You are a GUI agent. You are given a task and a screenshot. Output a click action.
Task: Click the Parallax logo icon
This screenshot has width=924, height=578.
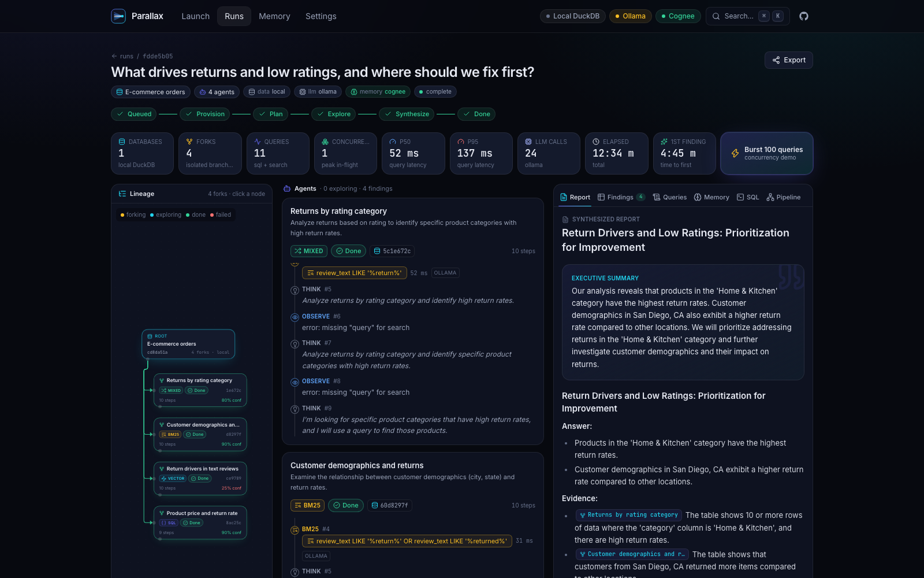[x=118, y=16]
